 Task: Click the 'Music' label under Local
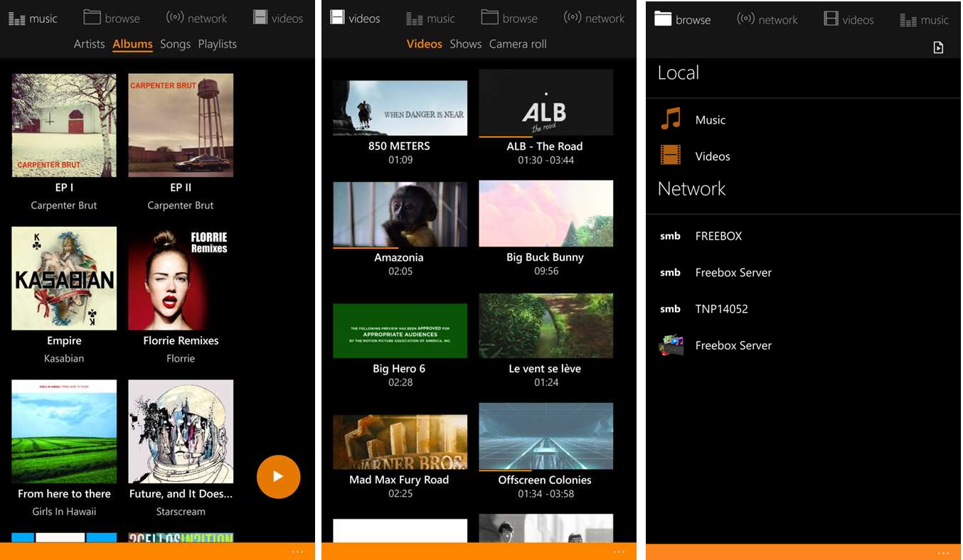click(711, 120)
